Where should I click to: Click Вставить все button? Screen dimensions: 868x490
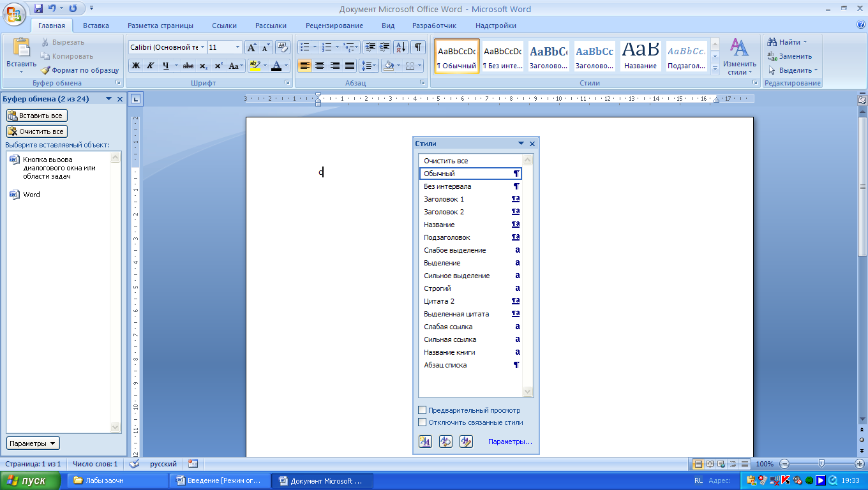[36, 115]
